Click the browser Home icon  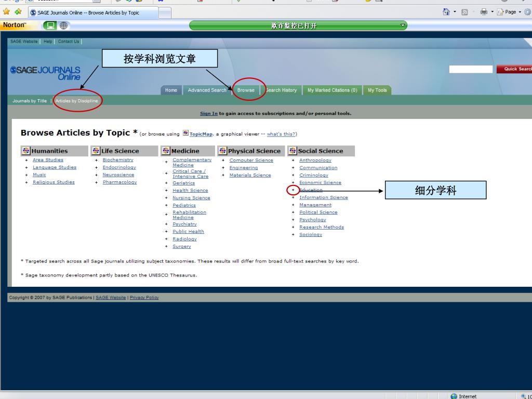(446, 12)
